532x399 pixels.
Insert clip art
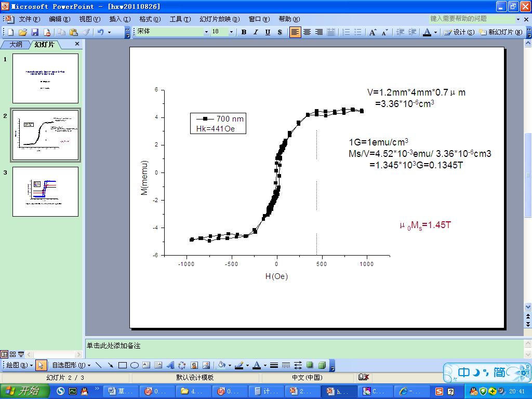pyautogui.click(x=194, y=365)
